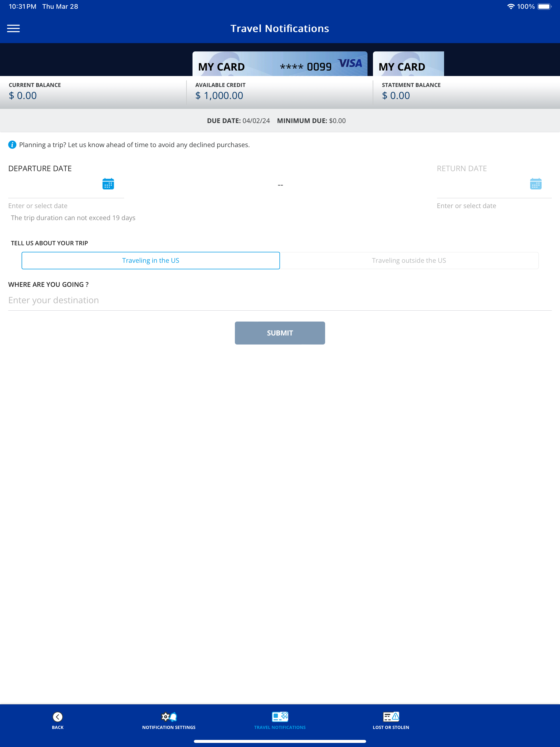Tap the Return Date label

[x=462, y=168]
